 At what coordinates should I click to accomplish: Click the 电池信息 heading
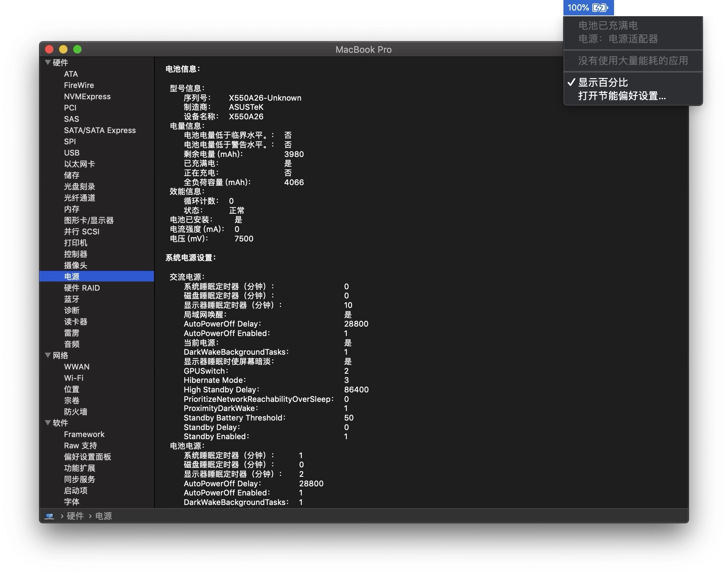coord(183,69)
